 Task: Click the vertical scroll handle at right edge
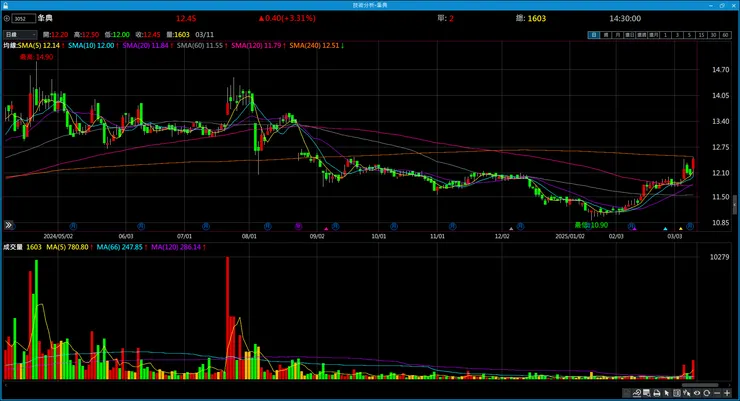coord(735,205)
